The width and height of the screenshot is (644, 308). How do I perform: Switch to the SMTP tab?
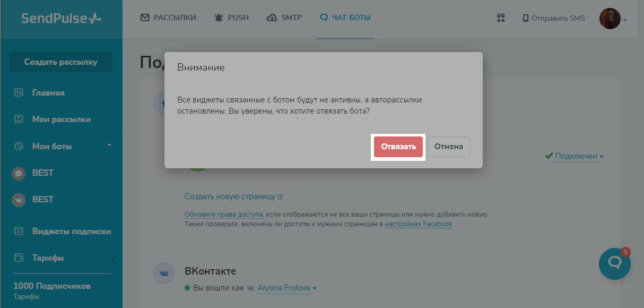pos(284,18)
